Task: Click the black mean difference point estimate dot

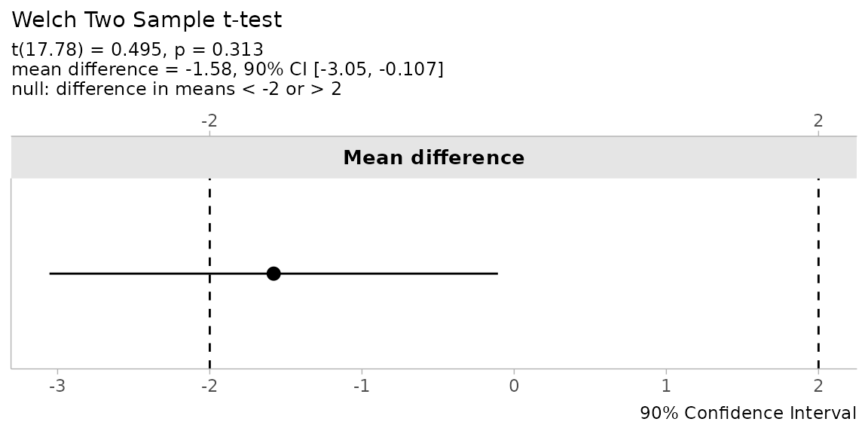Action: (x=274, y=274)
